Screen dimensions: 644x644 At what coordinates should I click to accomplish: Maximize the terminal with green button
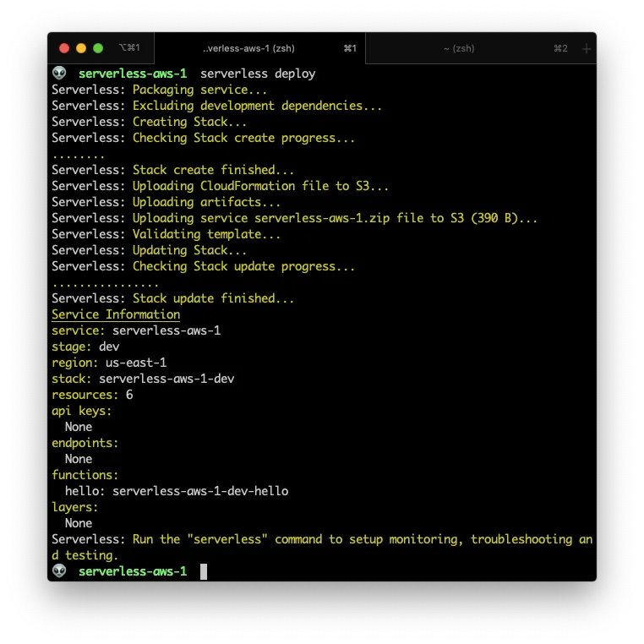click(98, 48)
